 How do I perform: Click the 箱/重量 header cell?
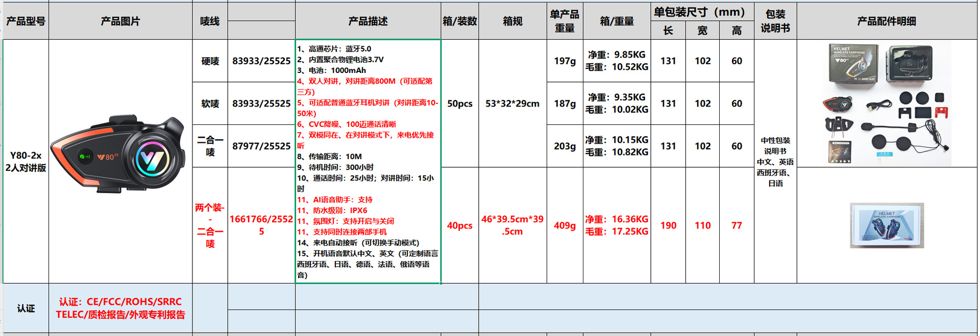(x=617, y=21)
